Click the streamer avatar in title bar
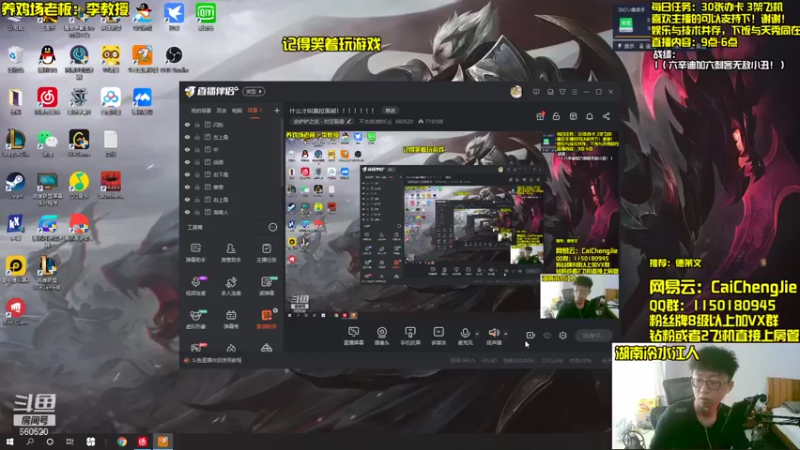The height and width of the screenshot is (450, 800). click(x=516, y=92)
